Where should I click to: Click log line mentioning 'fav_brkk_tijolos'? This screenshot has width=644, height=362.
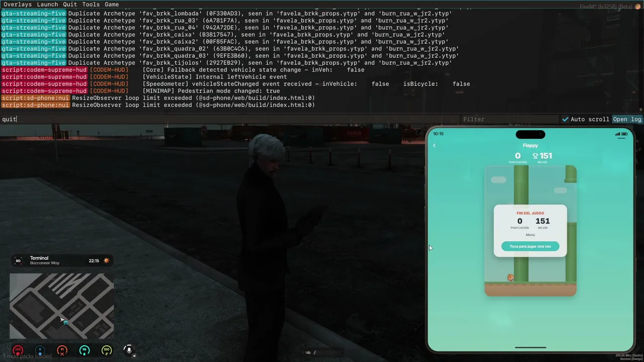pyautogui.click(x=226, y=63)
